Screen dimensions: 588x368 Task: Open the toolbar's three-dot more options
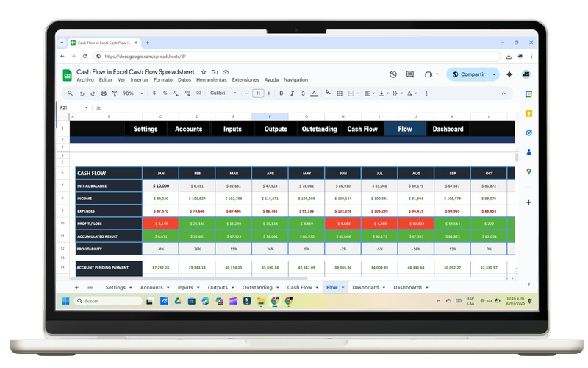pyautogui.click(x=426, y=93)
